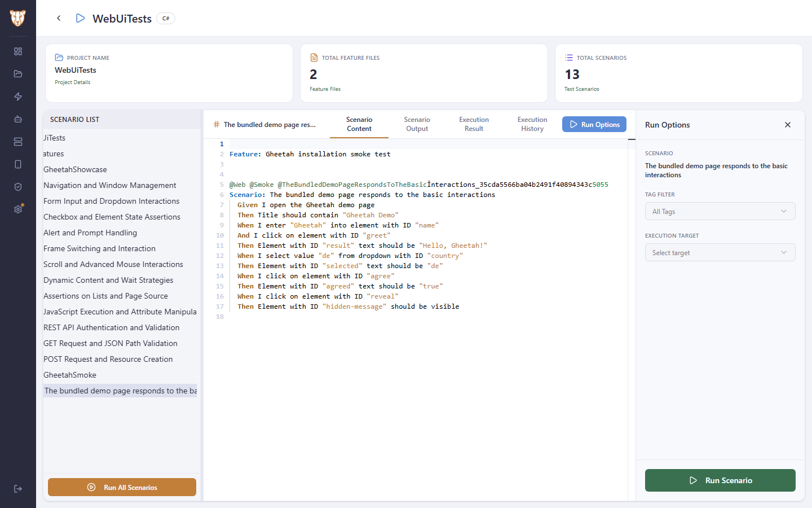The height and width of the screenshot is (508, 812).
Task: Click the Project Name folder icon
Action: [59, 58]
